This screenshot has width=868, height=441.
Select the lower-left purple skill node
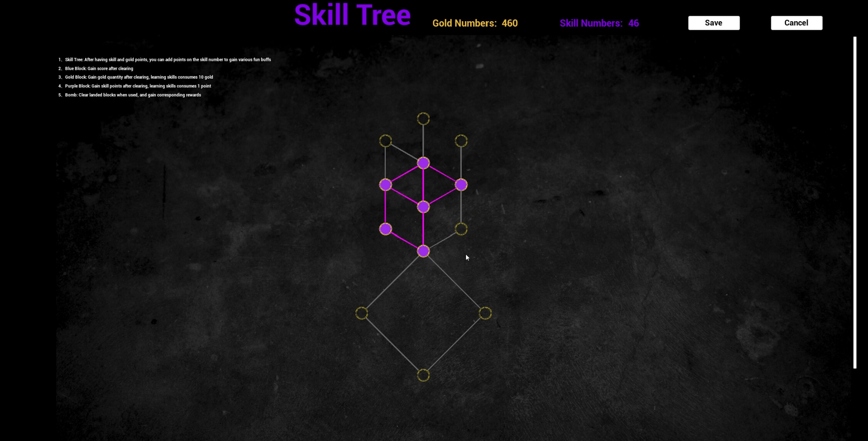386,229
